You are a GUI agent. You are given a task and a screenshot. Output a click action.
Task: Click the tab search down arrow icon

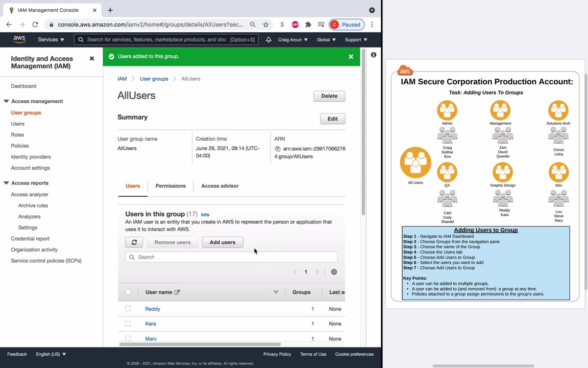(372, 10)
